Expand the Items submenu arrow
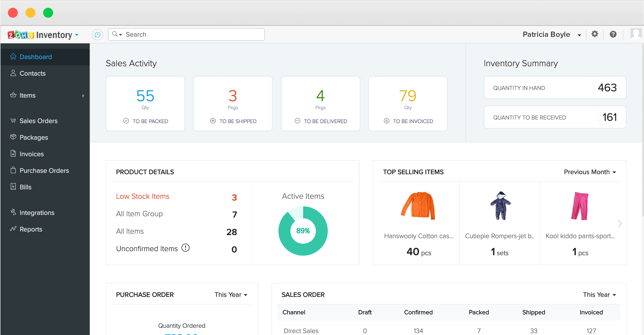Viewport: 644px width, 335px height. [x=83, y=95]
